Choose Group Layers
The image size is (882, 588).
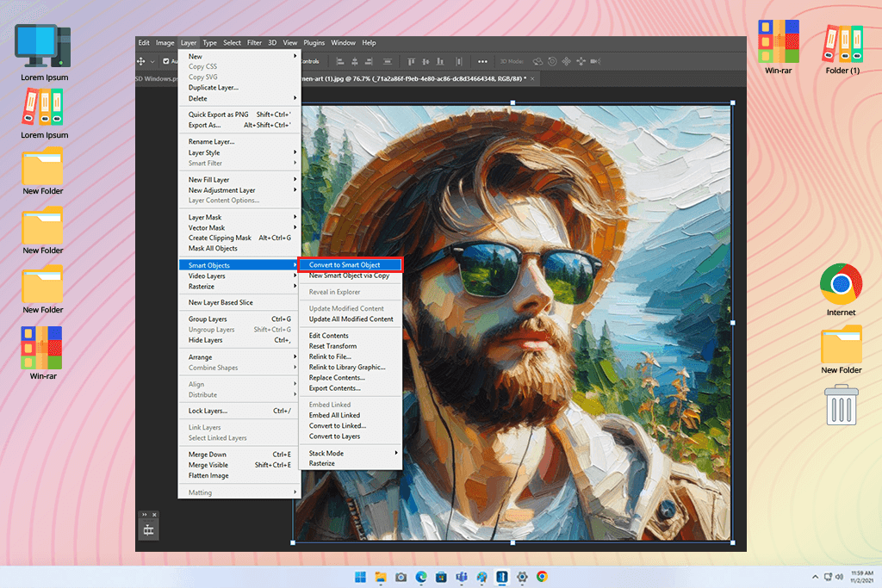(239, 319)
